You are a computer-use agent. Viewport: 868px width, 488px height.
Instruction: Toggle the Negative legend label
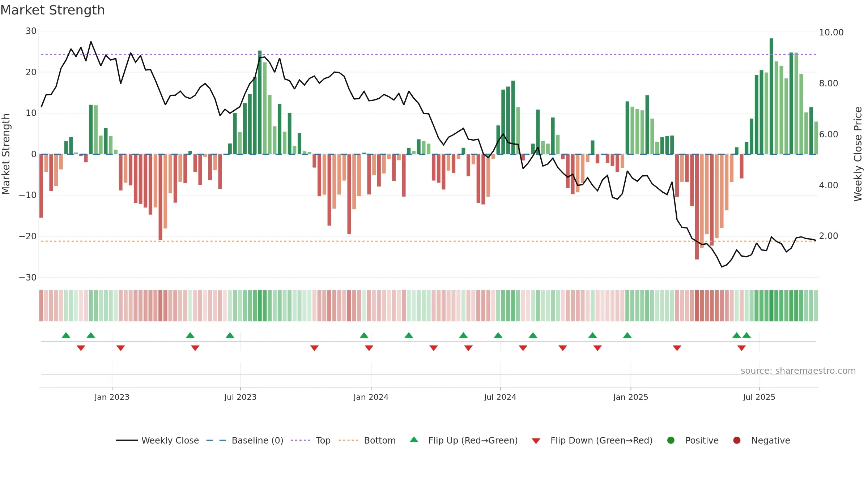coord(771,440)
